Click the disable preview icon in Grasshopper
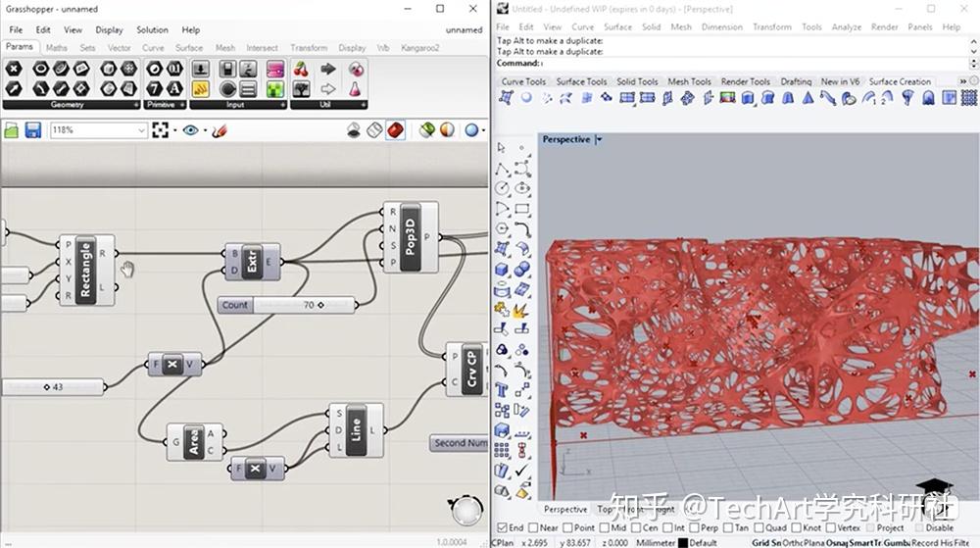Screen dimensions: 980x548 click(353, 130)
